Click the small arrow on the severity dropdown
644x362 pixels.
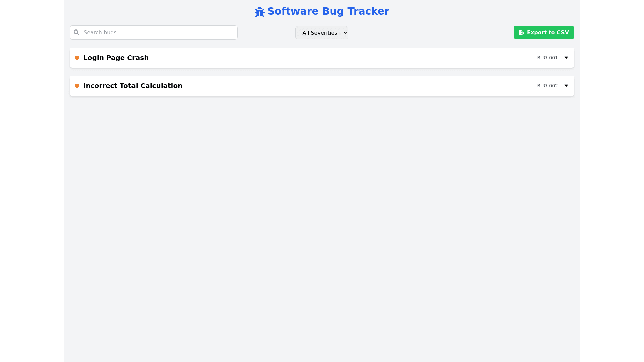345,33
